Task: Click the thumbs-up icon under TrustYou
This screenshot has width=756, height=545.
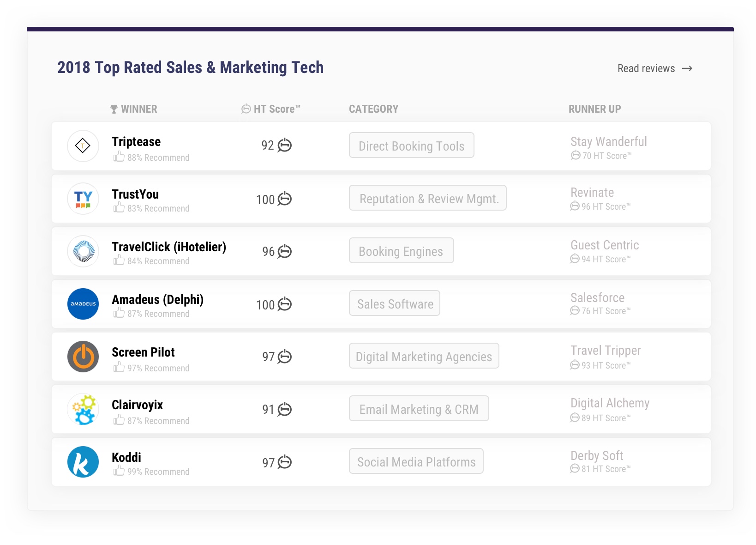Action: 119,207
